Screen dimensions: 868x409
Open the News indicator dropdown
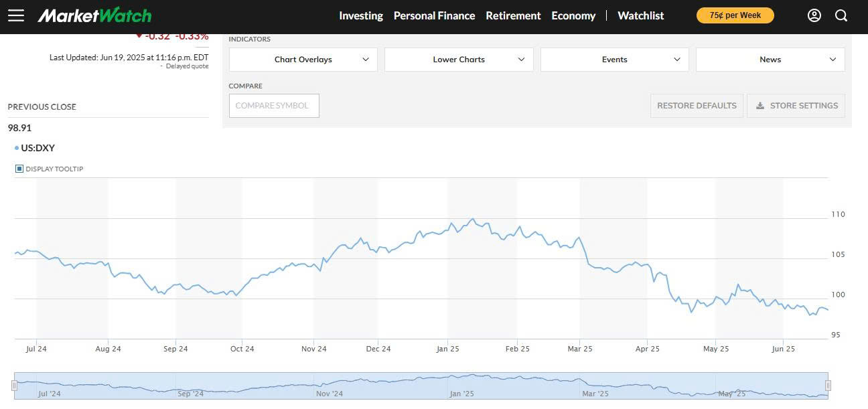click(x=770, y=60)
